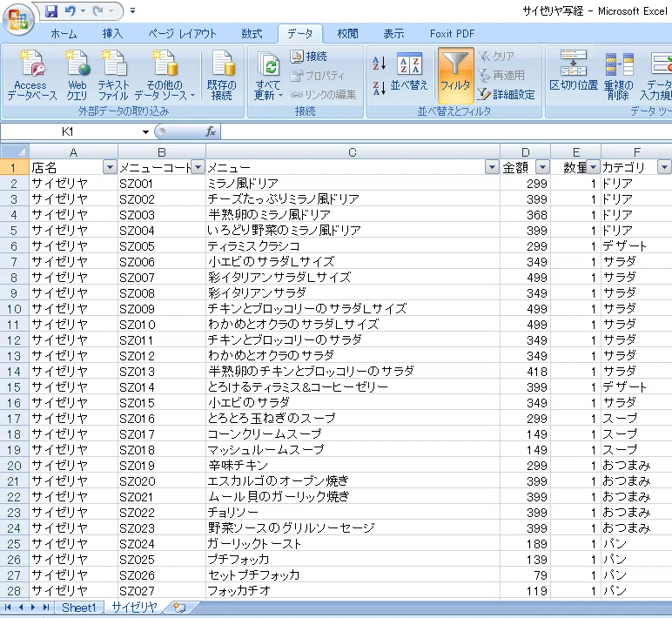This screenshot has width=672, height=618.
Task: Select cell エスカルゴのオーブン焼き
Action: click(353, 480)
